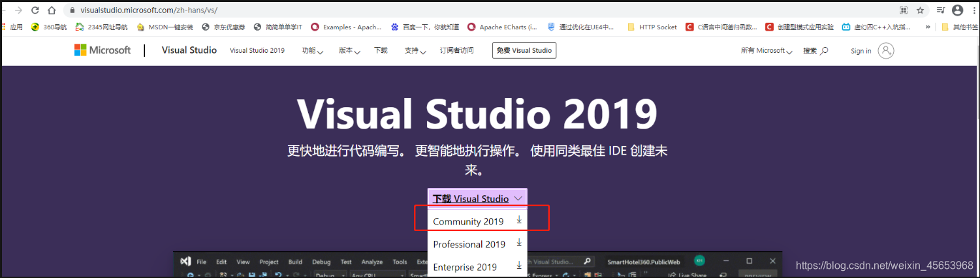This screenshot has width=980, height=278.
Task: Open HTTP Socket bookmark folder
Action: point(652,27)
